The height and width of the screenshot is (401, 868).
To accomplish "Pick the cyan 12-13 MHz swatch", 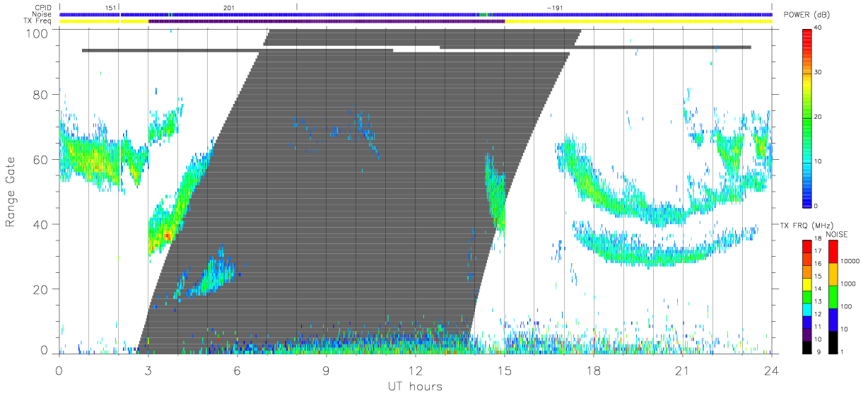I will click(x=807, y=310).
